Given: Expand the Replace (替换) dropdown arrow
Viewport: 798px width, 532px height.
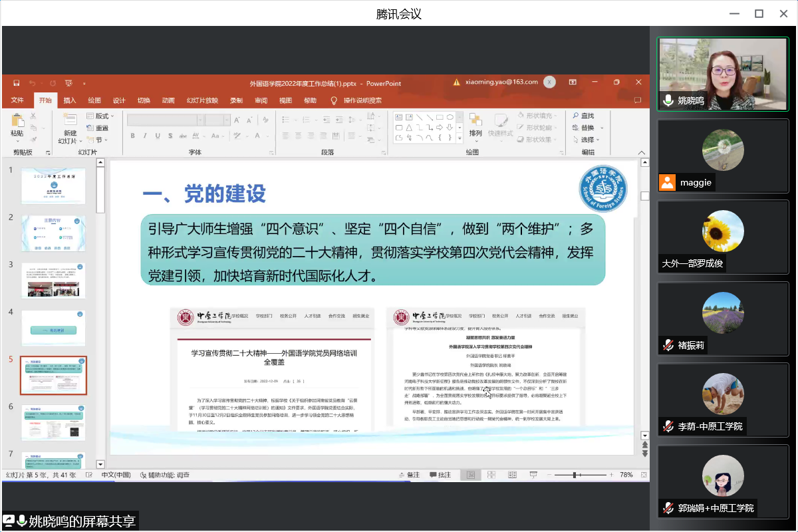Looking at the screenshot, I should pyautogui.click(x=602, y=128).
